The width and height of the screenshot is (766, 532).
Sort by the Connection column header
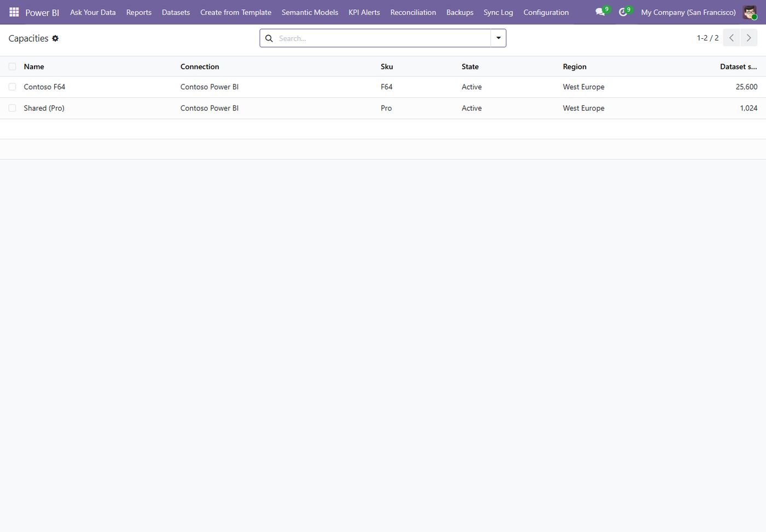[x=200, y=67]
